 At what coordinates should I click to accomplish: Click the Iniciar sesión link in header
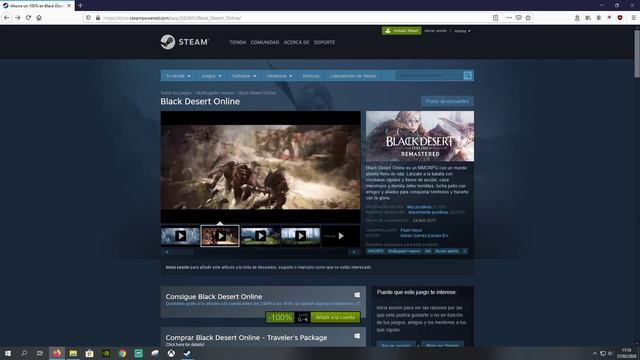click(436, 31)
